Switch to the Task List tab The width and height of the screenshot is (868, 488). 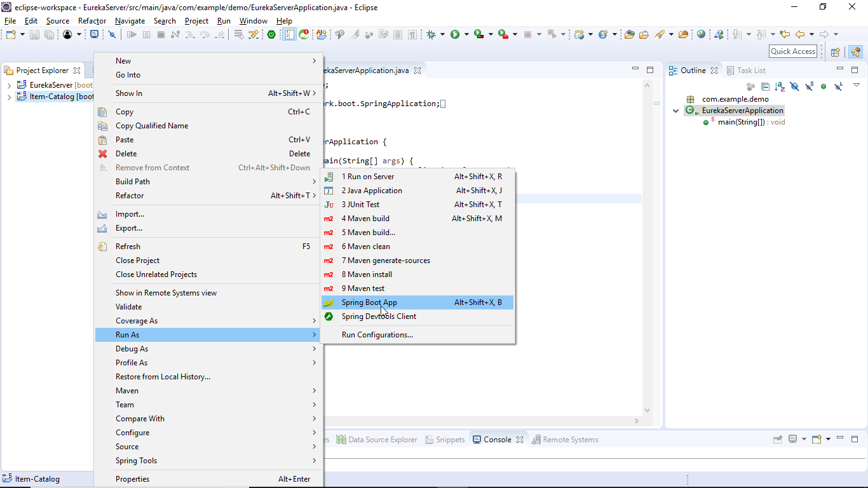pyautogui.click(x=746, y=71)
